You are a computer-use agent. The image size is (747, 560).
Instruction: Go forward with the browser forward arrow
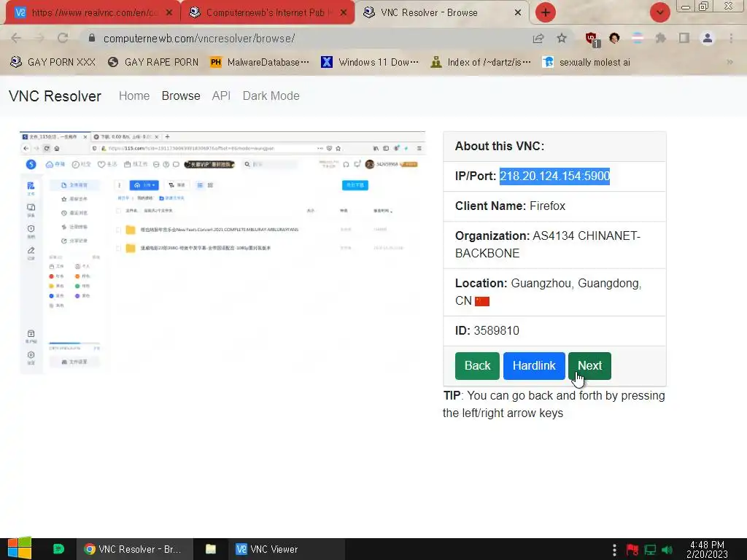click(39, 38)
